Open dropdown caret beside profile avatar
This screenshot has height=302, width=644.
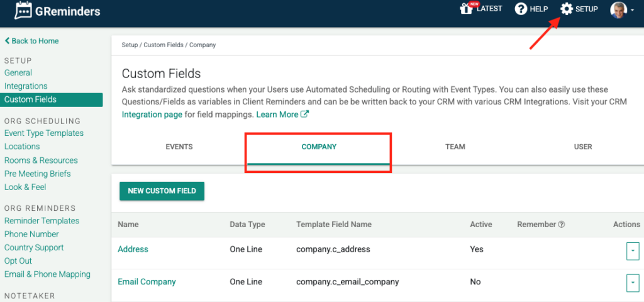point(632,10)
